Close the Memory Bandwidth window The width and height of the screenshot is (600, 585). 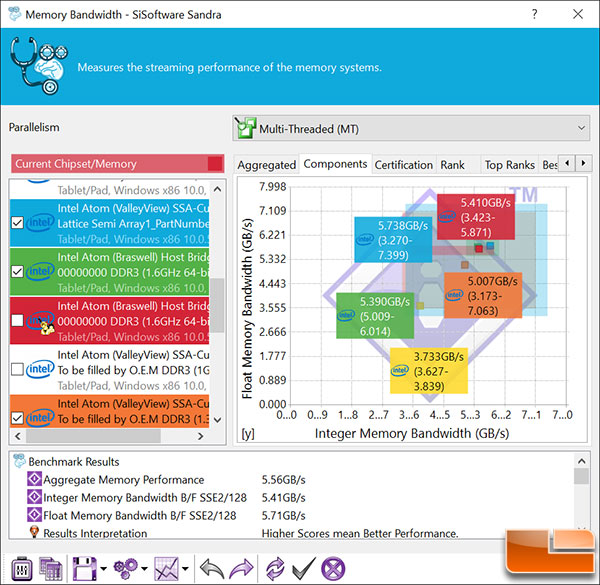click(x=578, y=14)
